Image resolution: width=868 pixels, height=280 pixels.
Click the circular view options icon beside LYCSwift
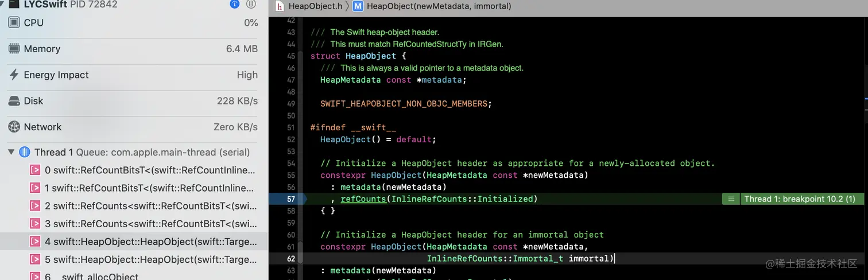click(251, 4)
